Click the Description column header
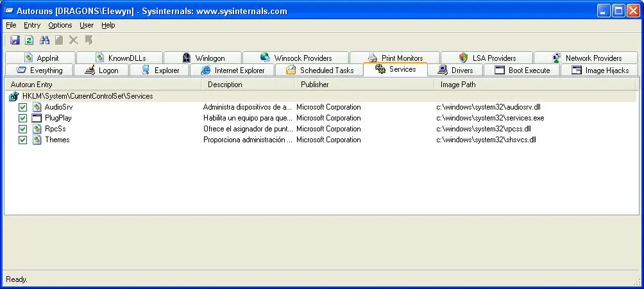 (x=248, y=85)
